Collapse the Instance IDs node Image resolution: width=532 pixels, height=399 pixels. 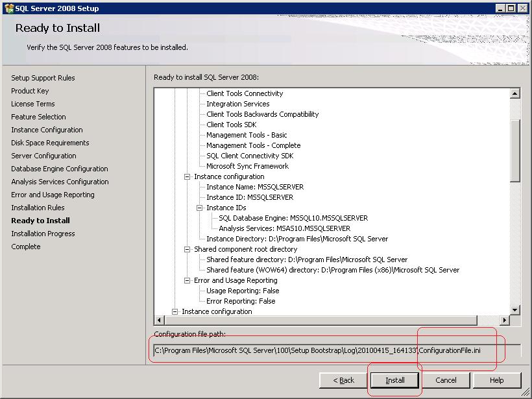pyautogui.click(x=200, y=208)
